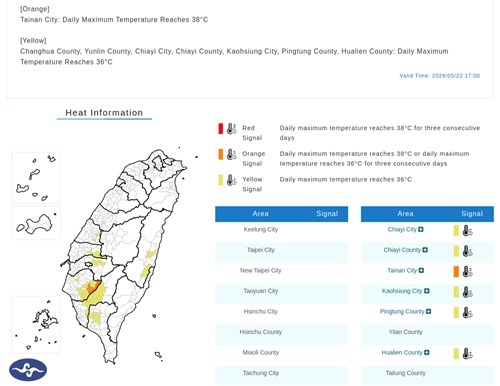Click yellow swatch in Chiayi City row
This screenshot has height=386, width=500.
point(456,231)
